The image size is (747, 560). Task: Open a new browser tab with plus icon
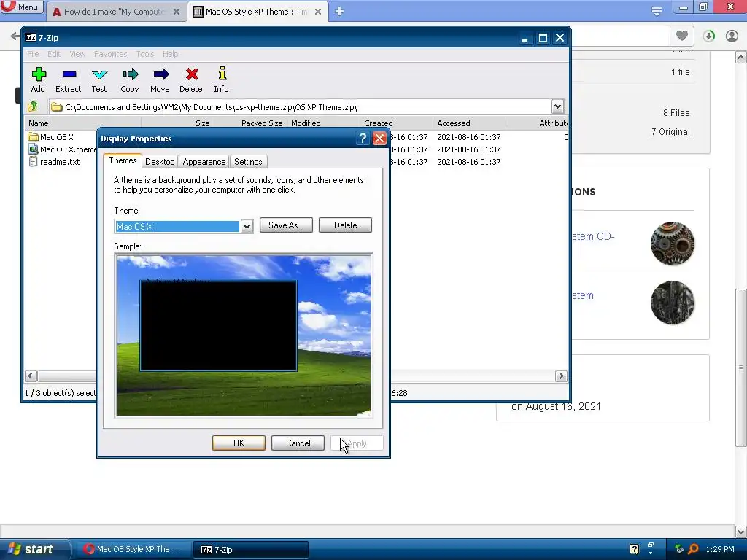coord(339,12)
